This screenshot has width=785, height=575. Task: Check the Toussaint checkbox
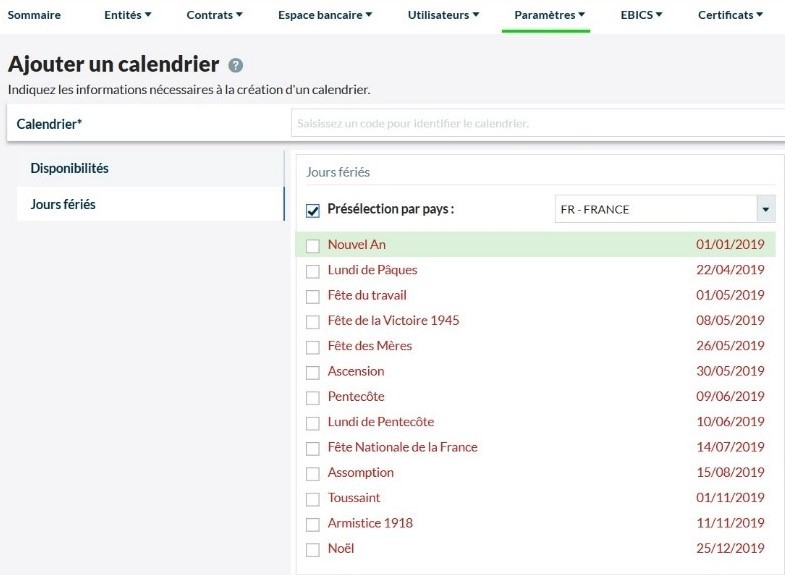[313, 499]
